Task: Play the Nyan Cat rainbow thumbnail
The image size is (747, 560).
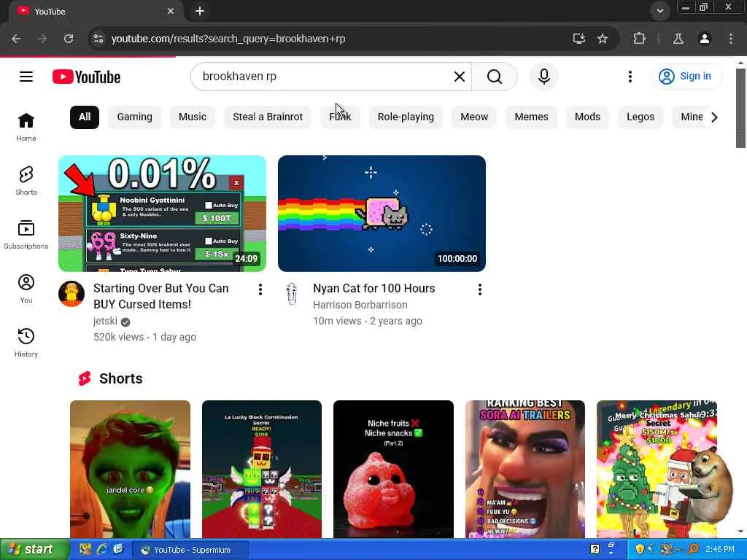Action: [382, 214]
